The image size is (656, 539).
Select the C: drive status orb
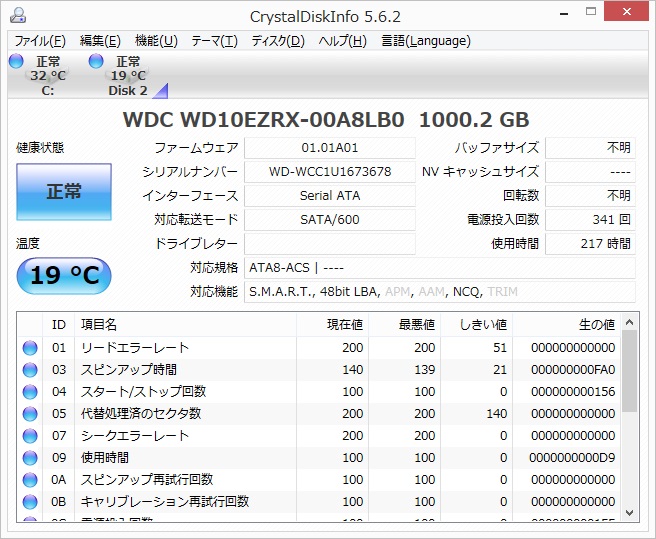pos(16,61)
